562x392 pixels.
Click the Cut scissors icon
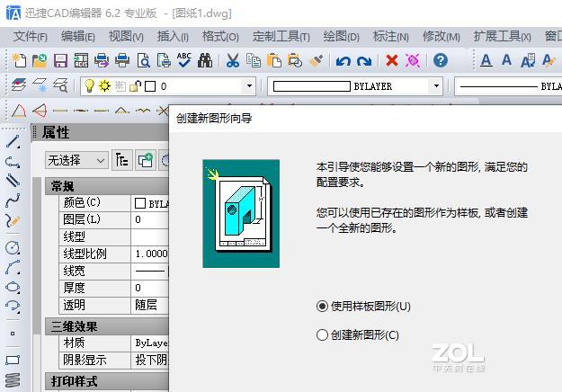point(233,60)
